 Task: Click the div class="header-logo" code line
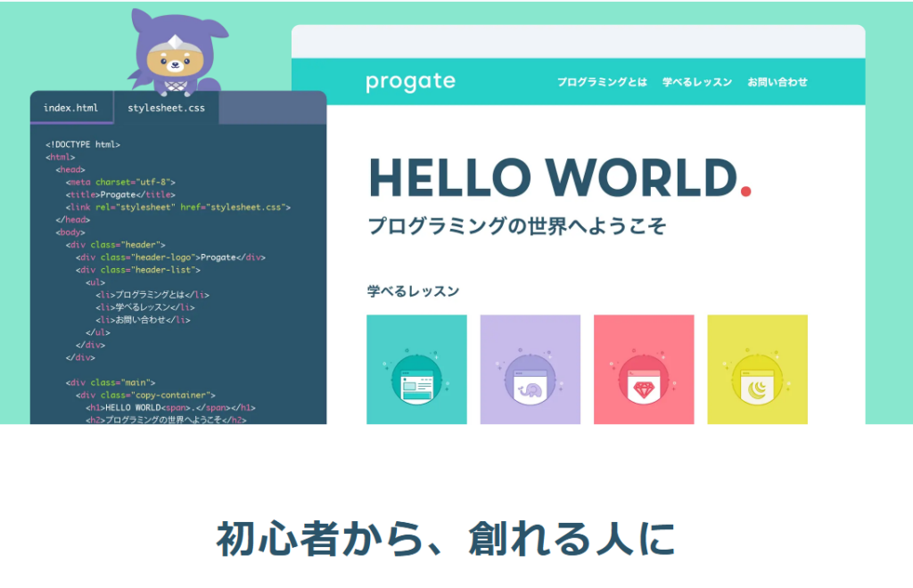click(x=170, y=257)
